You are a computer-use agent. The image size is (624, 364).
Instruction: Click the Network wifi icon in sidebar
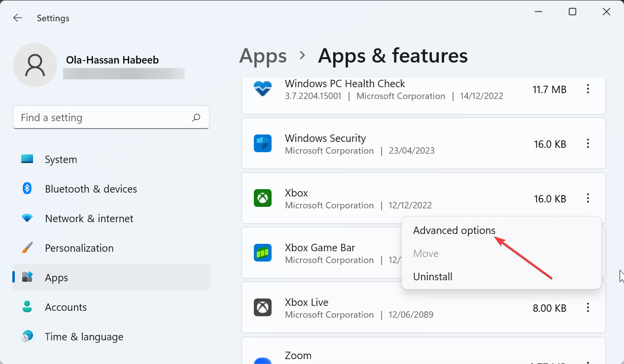click(x=27, y=218)
